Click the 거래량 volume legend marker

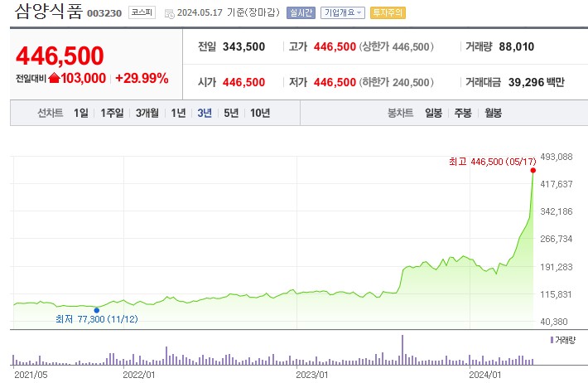(x=552, y=340)
